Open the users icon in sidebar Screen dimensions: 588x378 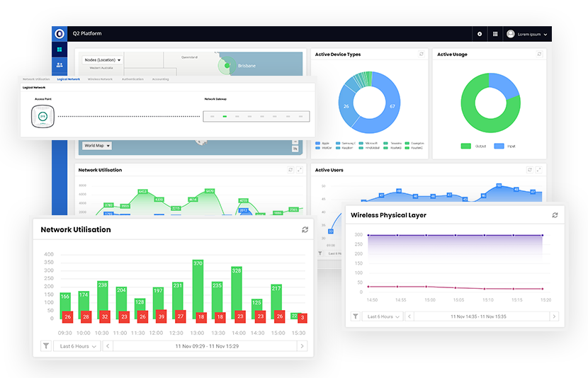(x=60, y=65)
